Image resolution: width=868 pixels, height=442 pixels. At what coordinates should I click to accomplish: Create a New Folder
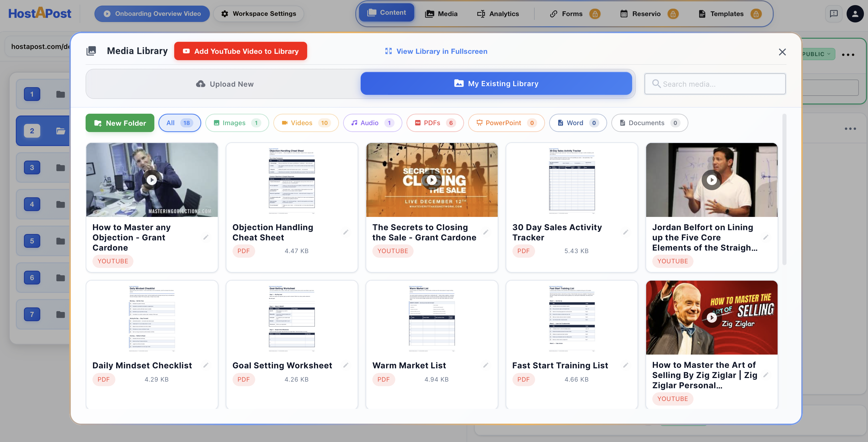[x=120, y=123]
